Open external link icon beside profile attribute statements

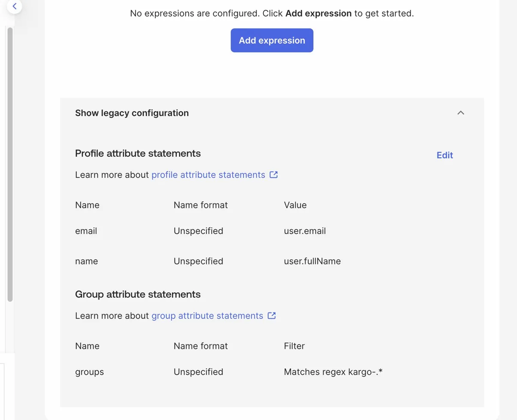coord(274,175)
